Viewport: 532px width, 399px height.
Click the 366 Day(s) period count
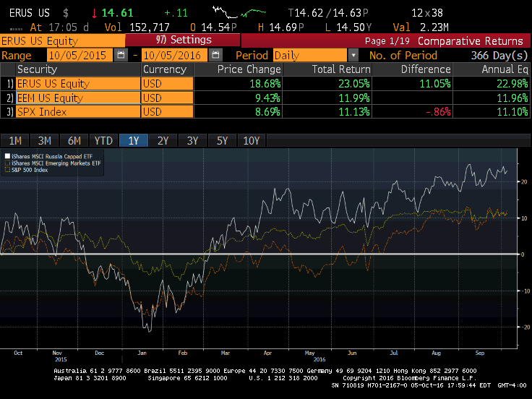click(499, 56)
